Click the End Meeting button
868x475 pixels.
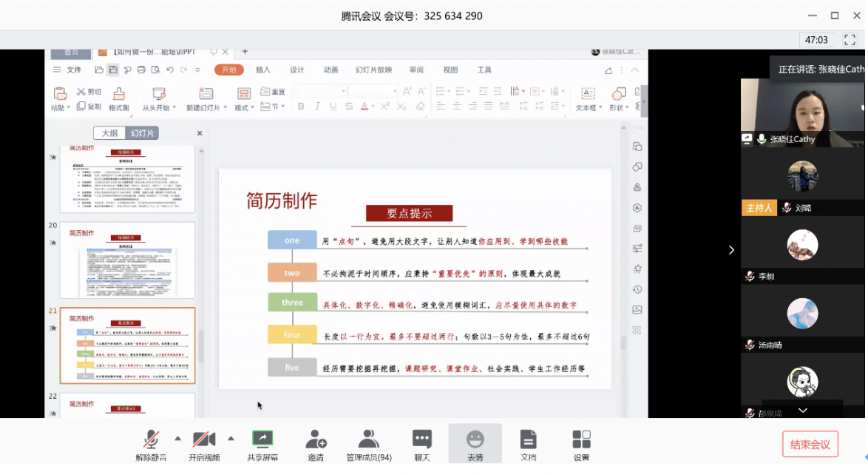(810, 445)
